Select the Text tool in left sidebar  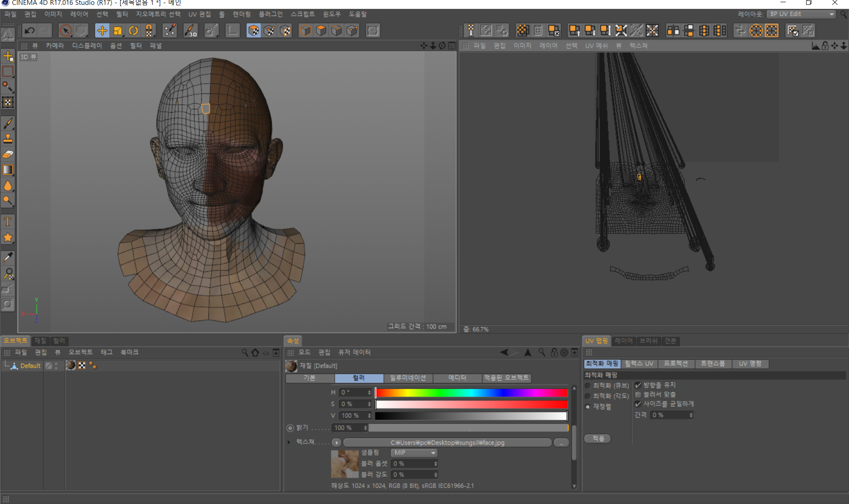[8, 221]
